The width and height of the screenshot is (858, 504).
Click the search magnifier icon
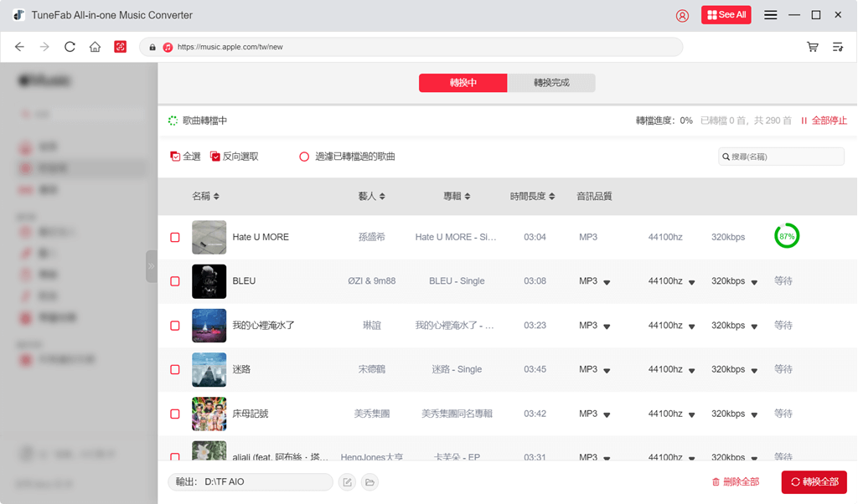click(x=726, y=157)
